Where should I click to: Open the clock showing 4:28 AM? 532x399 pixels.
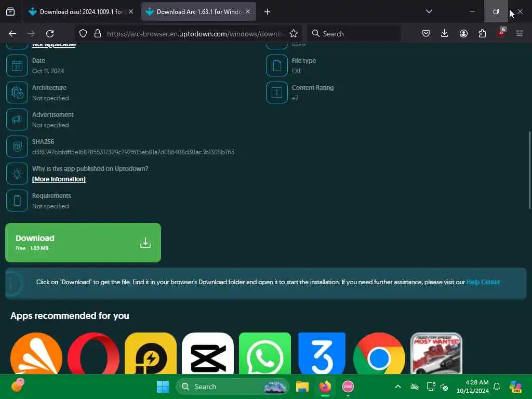pos(472,387)
